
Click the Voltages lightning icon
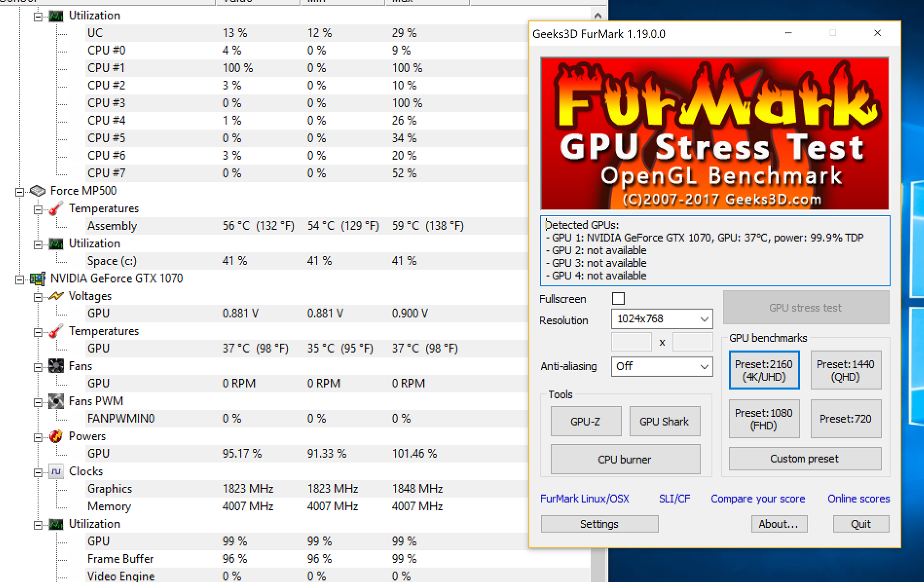(56, 296)
